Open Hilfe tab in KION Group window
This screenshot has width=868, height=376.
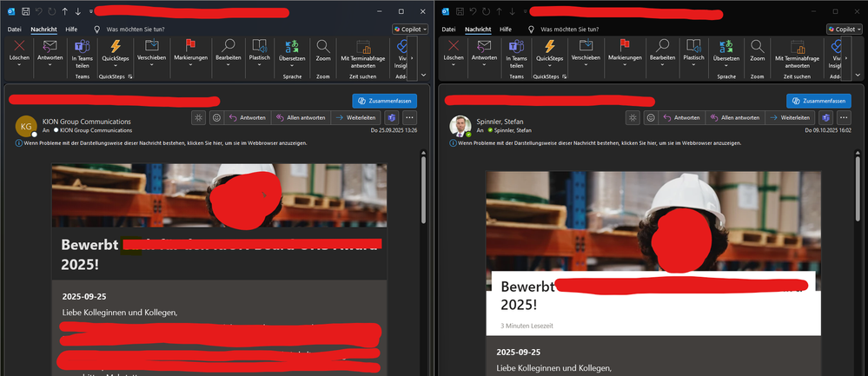71,30
